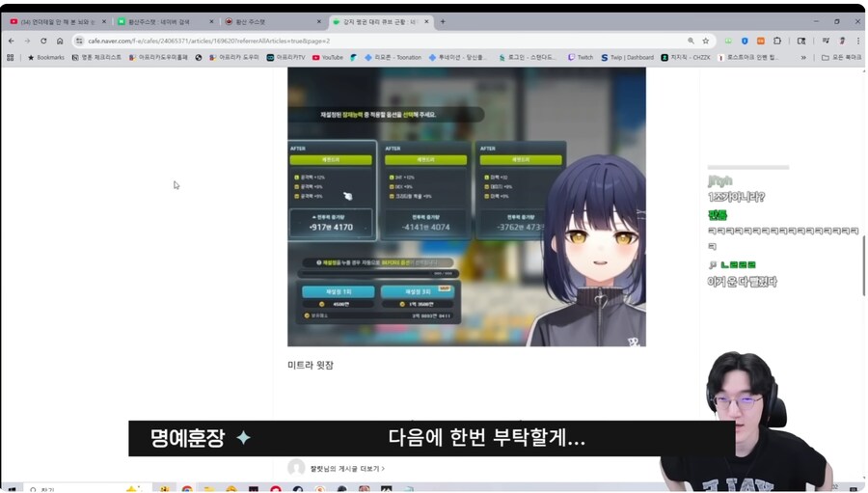Viewport: 868px width, 493px height.
Task: Reload the current page
Action: (43, 41)
